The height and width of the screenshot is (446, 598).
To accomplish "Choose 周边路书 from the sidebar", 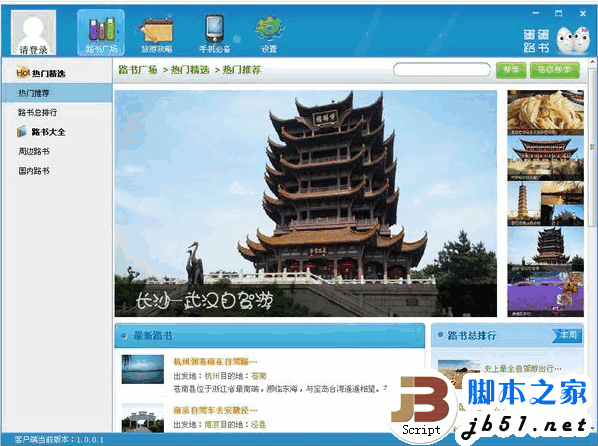I will pyautogui.click(x=34, y=151).
